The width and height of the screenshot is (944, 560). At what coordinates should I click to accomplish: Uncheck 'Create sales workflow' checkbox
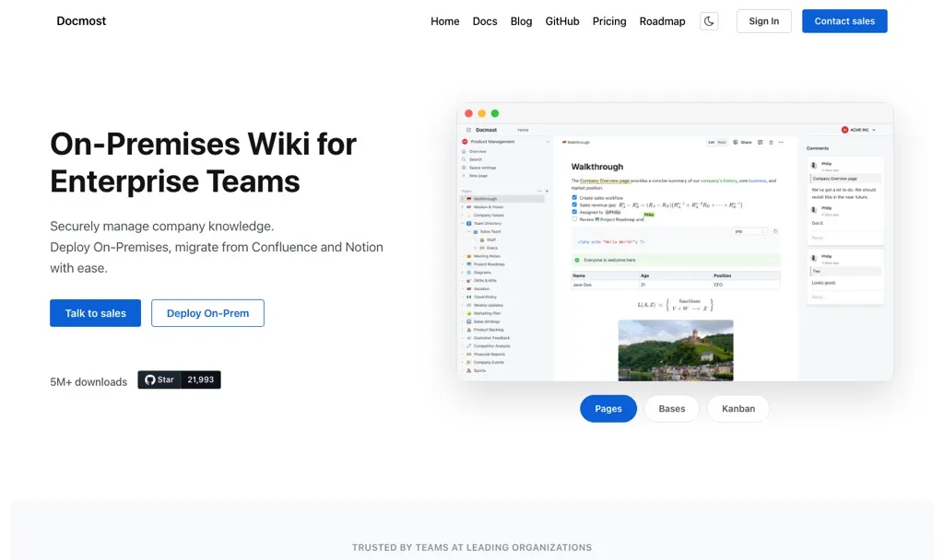point(574,197)
